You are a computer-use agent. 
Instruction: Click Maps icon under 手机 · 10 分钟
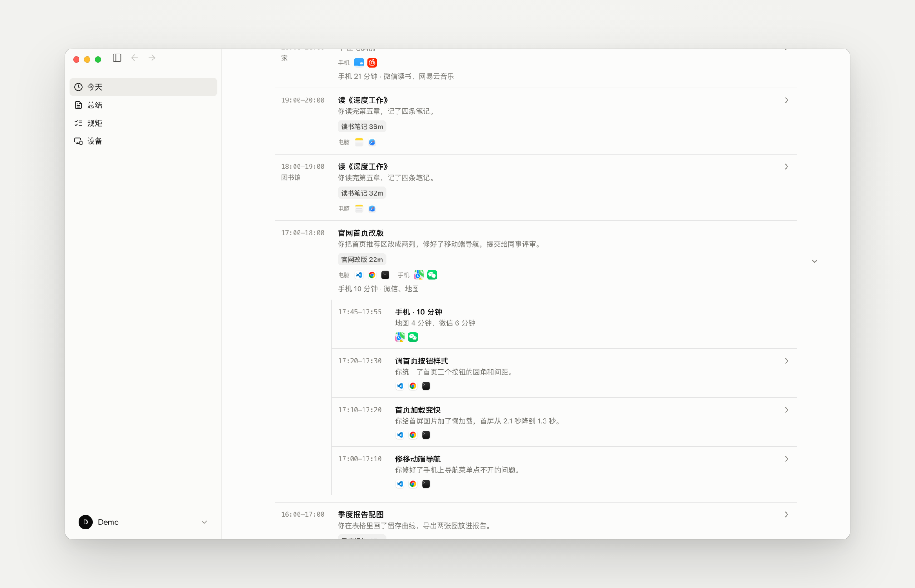(400, 337)
